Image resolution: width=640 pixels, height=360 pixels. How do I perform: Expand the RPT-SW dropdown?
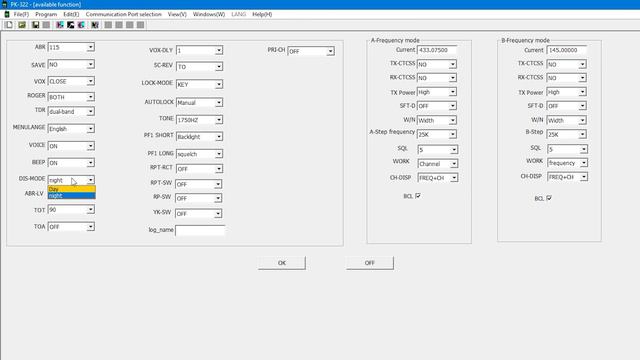(218, 184)
